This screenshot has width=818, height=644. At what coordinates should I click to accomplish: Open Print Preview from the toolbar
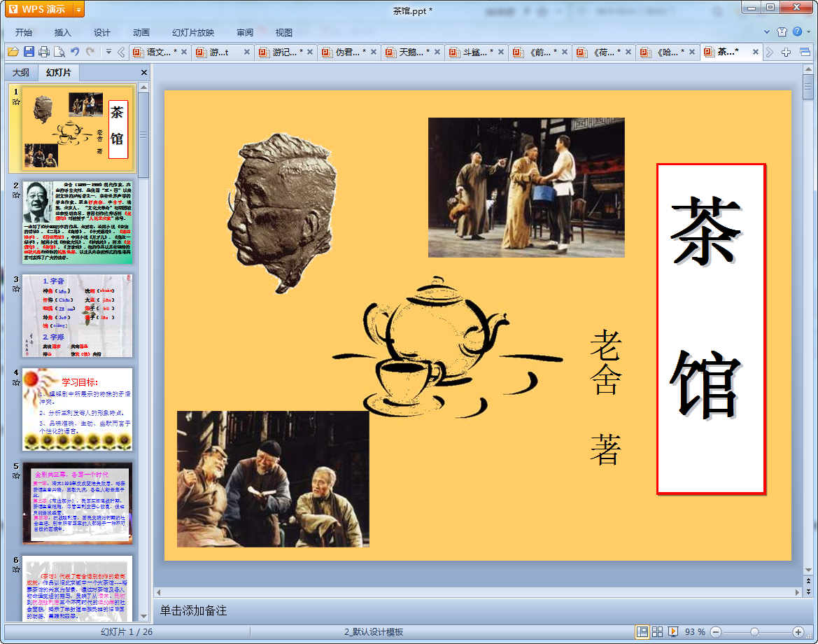pos(59,52)
